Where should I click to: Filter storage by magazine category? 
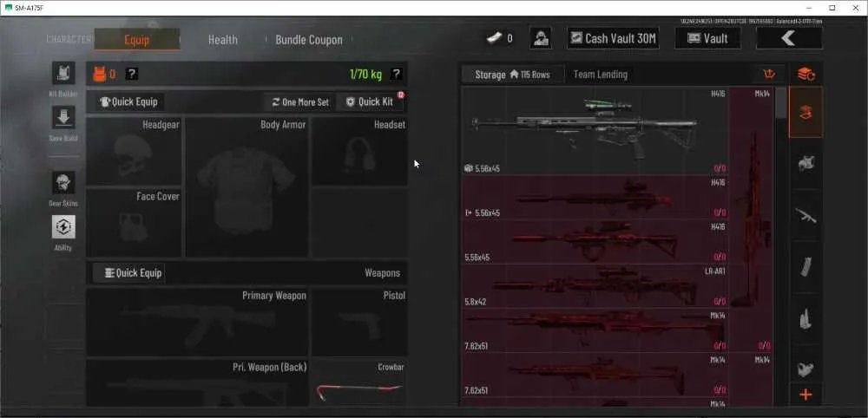click(x=806, y=268)
